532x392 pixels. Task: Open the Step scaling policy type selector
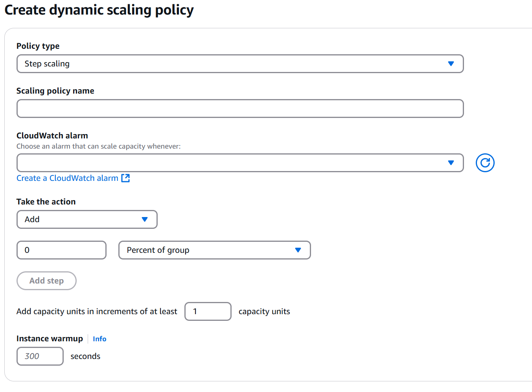[x=240, y=64]
